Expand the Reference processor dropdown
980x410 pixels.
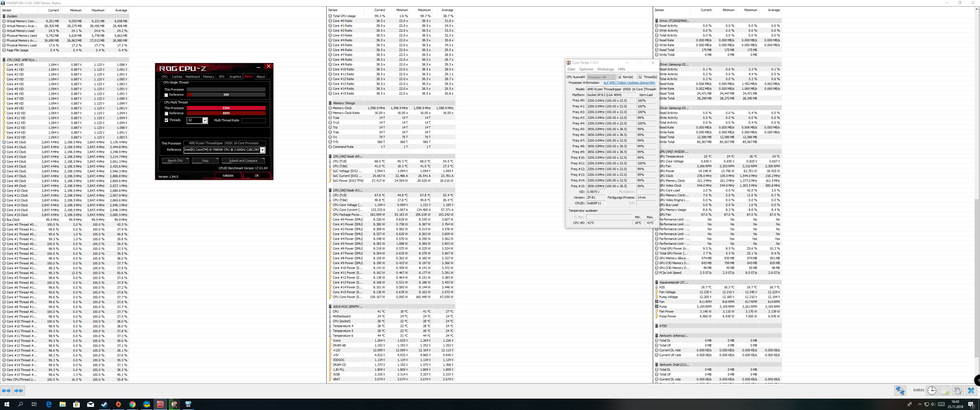pyautogui.click(x=262, y=150)
